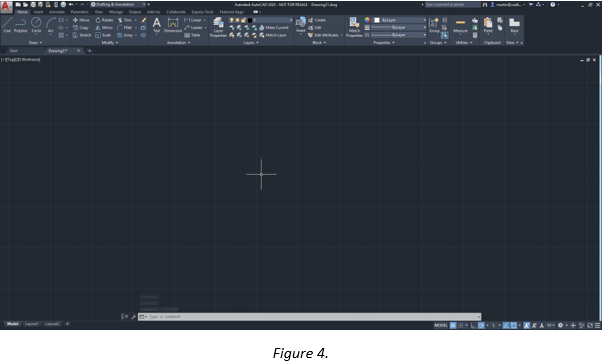Toggle isometric drafting in status bar

coord(493,325)
